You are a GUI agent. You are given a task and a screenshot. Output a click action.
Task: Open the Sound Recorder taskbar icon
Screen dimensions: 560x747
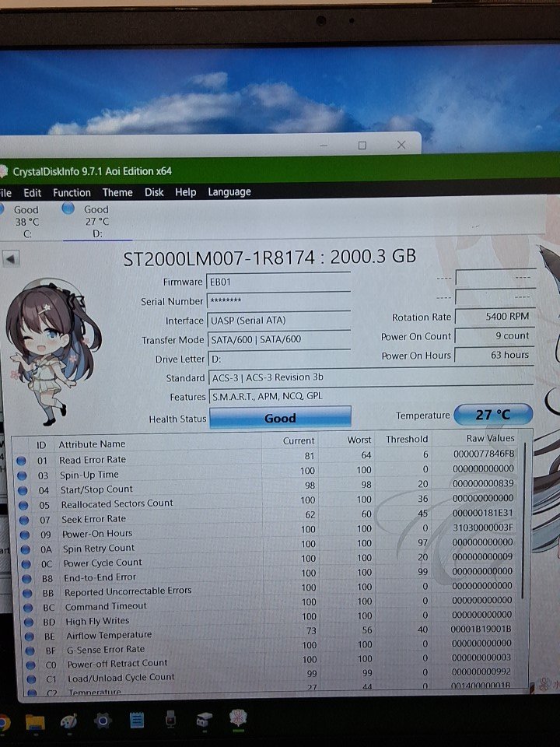[170, 719]
